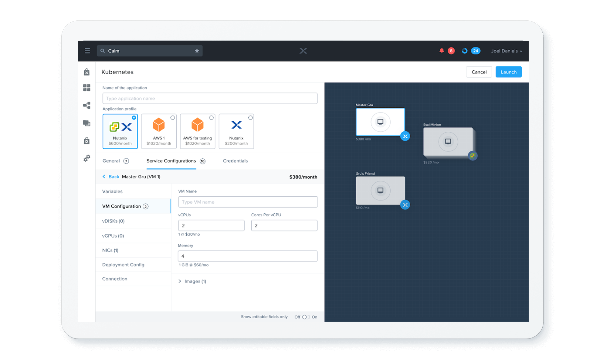Viewport: 607px width, 364px height.
Task: Click the Type application name field
Action: 210,99
